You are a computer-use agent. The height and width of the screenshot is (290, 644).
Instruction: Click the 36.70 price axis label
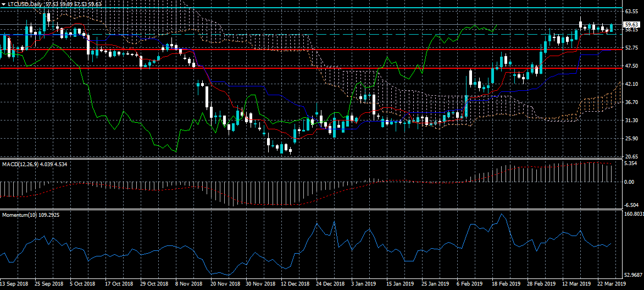point(631,102)
